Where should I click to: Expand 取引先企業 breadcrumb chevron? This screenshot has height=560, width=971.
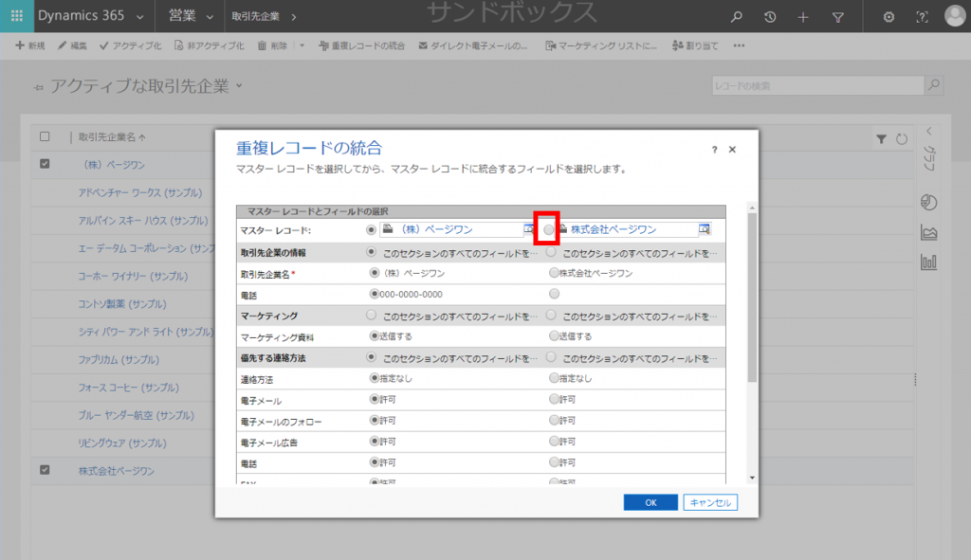tap(294, 17)
